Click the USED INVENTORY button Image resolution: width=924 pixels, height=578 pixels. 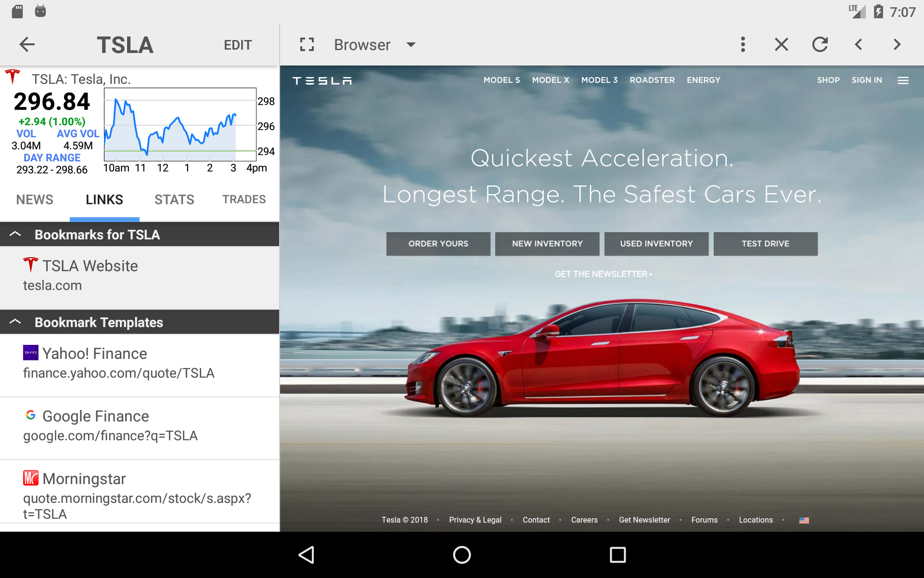coord(656,244)
